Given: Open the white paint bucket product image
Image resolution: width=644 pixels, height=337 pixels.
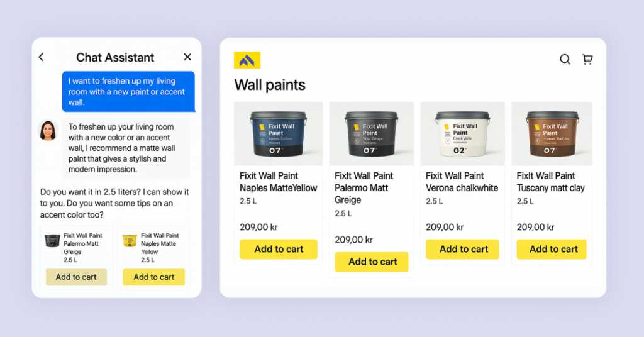Looking at the screenshot, I should 462,134.
